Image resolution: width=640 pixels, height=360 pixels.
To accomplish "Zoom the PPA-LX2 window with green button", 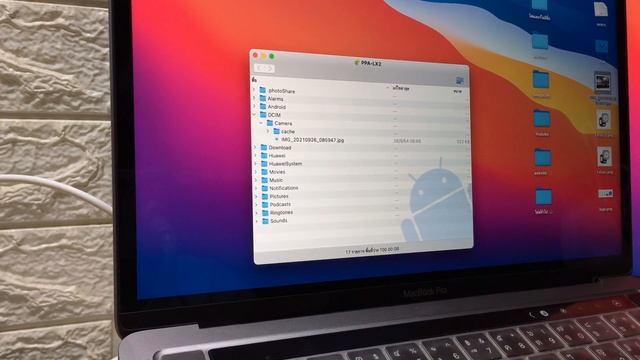I will pos(272,56).
